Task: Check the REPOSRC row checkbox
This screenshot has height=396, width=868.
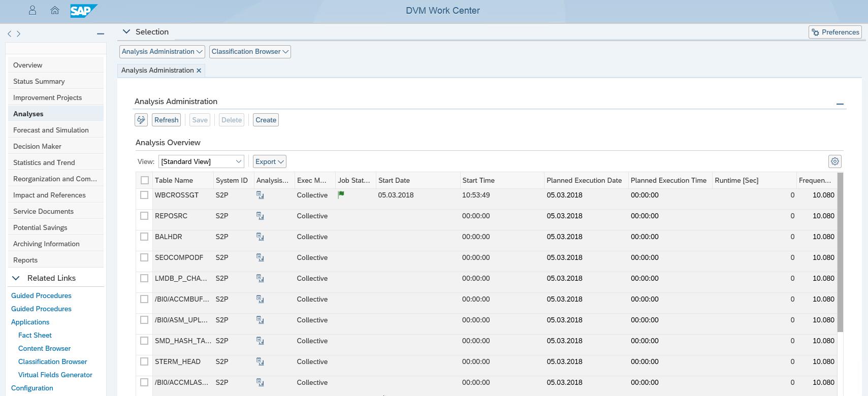Action: pos(144,216)
